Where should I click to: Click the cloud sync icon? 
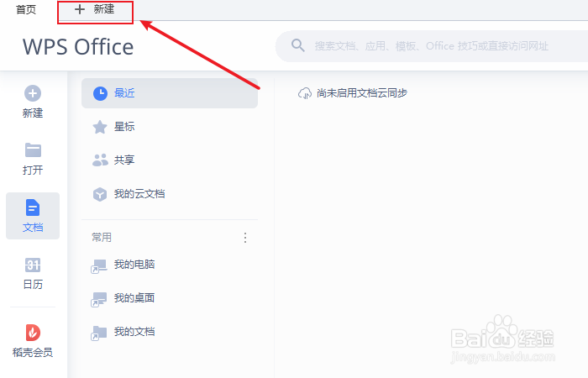click(x=304, y=93)
